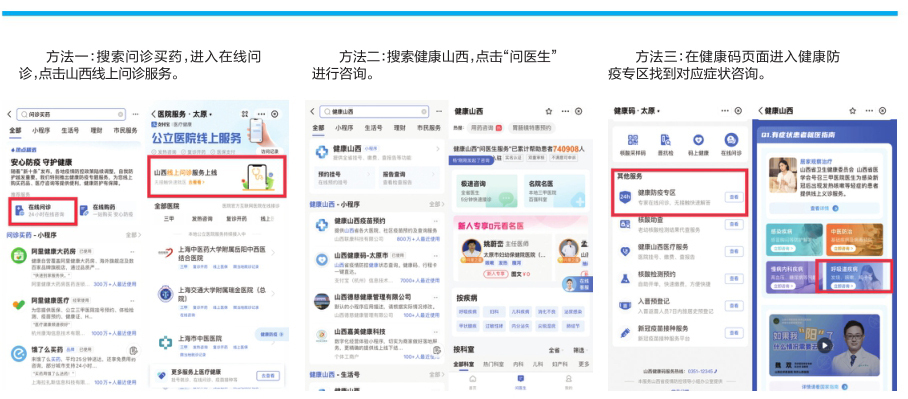908x399 pixels.
Task: Open the 在线购药 card
Action: point(109,211)
